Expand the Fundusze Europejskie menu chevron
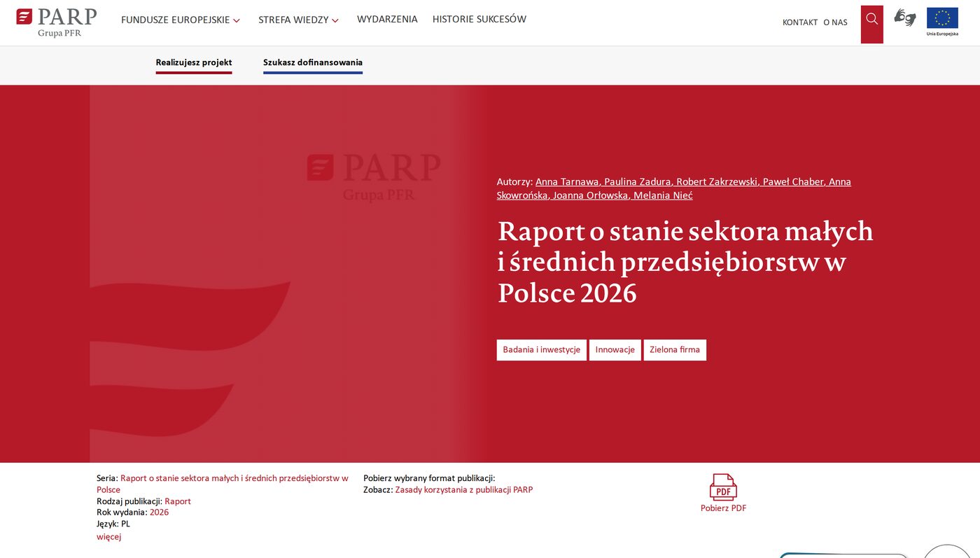This screenshot has height=558, width=980. point(237,21)
